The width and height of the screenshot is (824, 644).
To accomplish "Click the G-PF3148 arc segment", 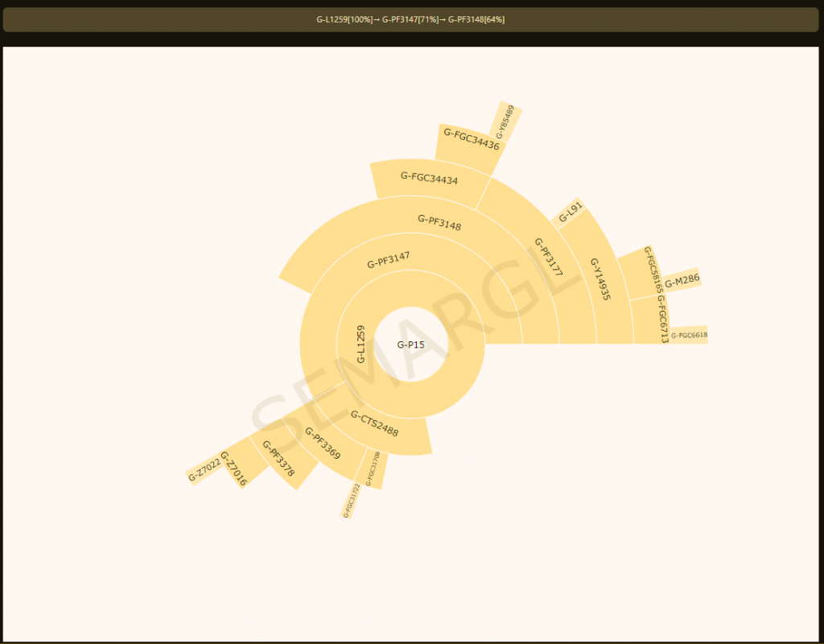I will pyautogui.click(x=439, y=222).
